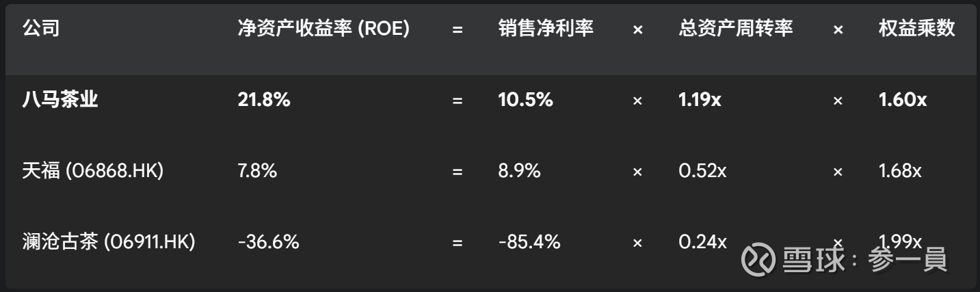Select the 1.19x asset turnover value

(x=700, y=100)
